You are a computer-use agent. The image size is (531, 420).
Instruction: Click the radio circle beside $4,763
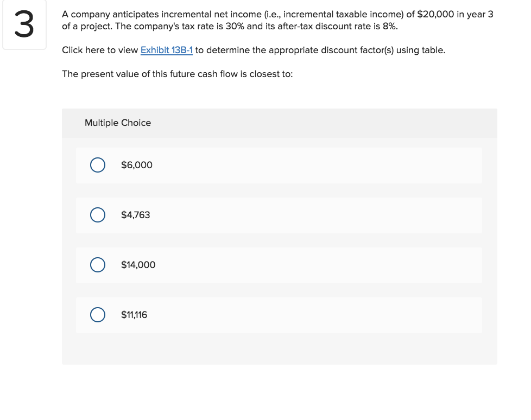[x=98, y=215]
